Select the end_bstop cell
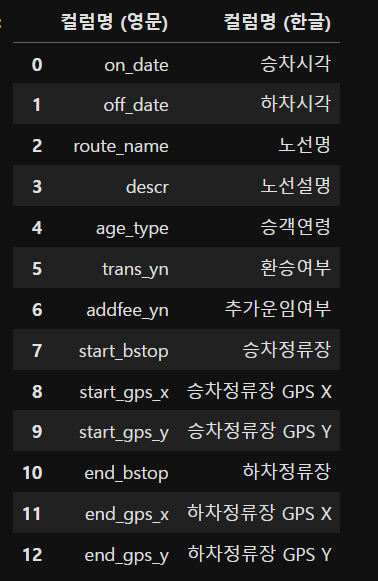Viewport: 378px width, 581px height. pyautogui.click(x=126, y=474)
